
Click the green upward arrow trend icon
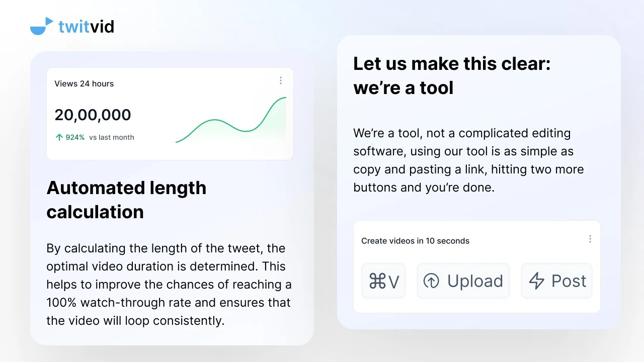point(59,137)
